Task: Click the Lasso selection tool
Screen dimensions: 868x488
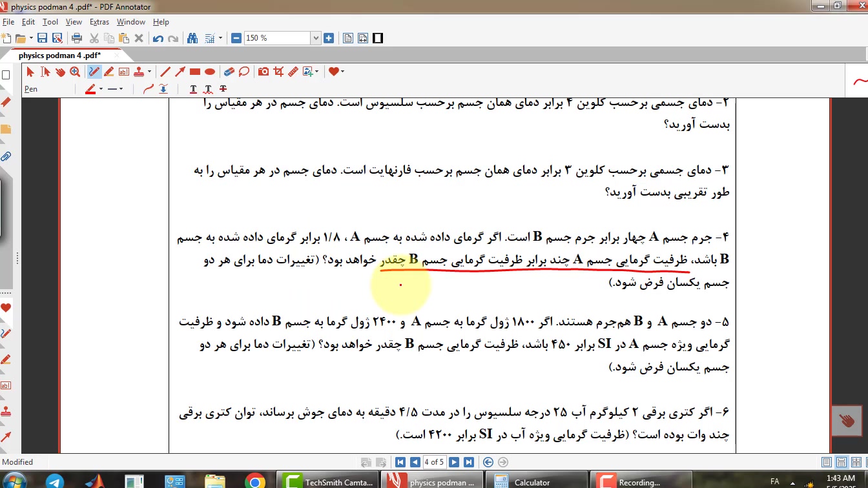Action: click(x=244, y=72)
